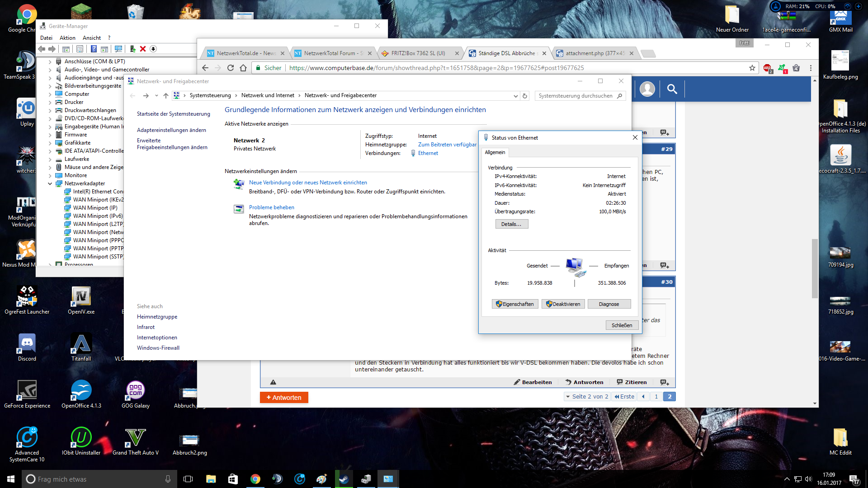Click the Systemsteuerung durchsuchen search field
868x488 pixels.
[575, 96]
